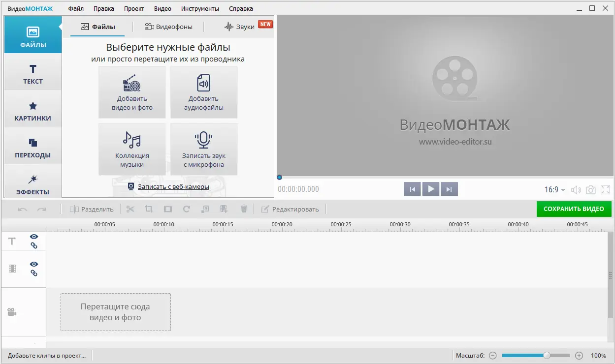Open Коллекция музыки tile

(132, 149)
